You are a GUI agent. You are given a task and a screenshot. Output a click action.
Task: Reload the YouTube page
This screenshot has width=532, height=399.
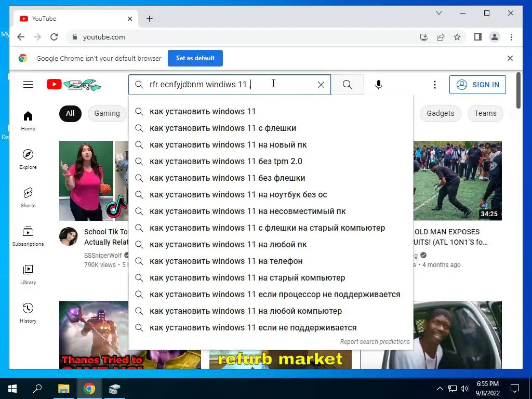tap(54, 37)
